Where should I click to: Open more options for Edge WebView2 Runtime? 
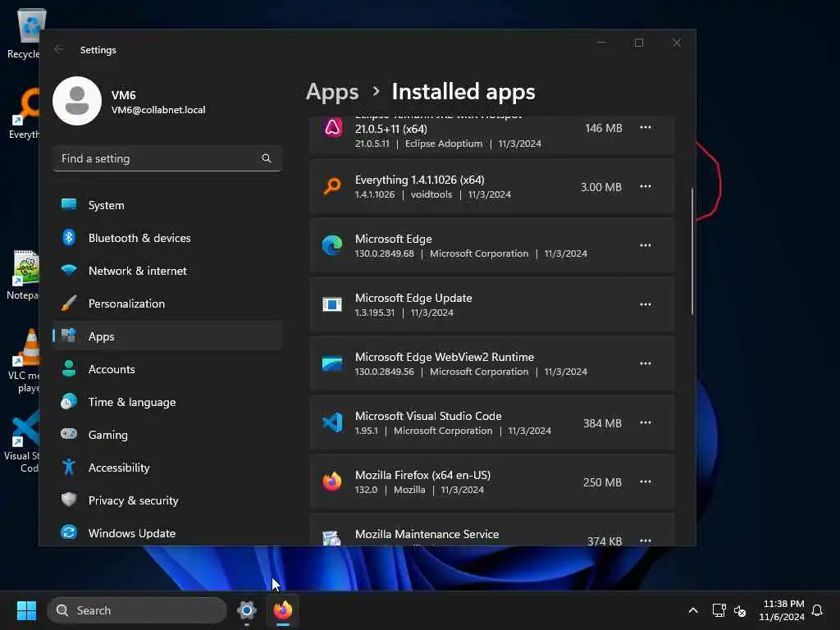click(646, 363)
